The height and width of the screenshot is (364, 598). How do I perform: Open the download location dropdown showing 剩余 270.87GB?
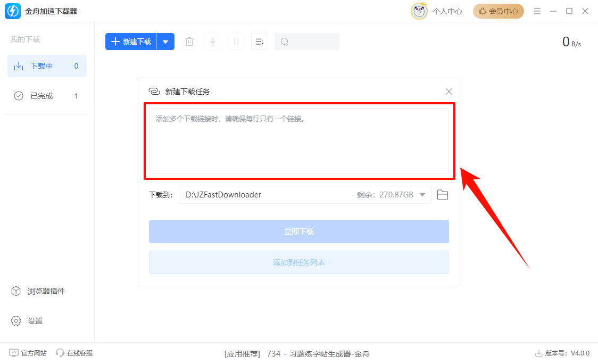[x=423, y=195]
